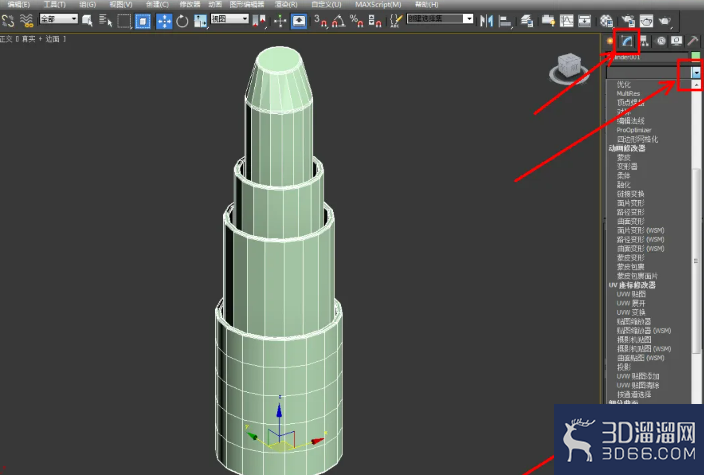This screenshot has height=475, width=704.
Task: Activate the Select and Rotate tool
Action: (182, 21)
